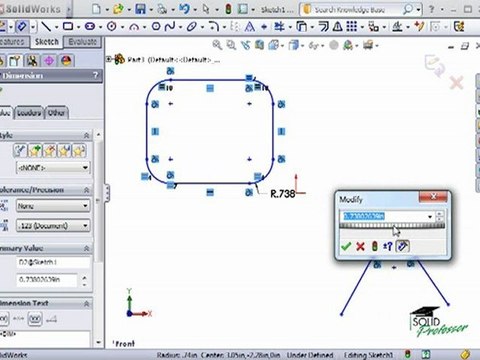The image size is (480, 360).
Task: Open an existing file with folder icon
Action: (x=118, y=9)
